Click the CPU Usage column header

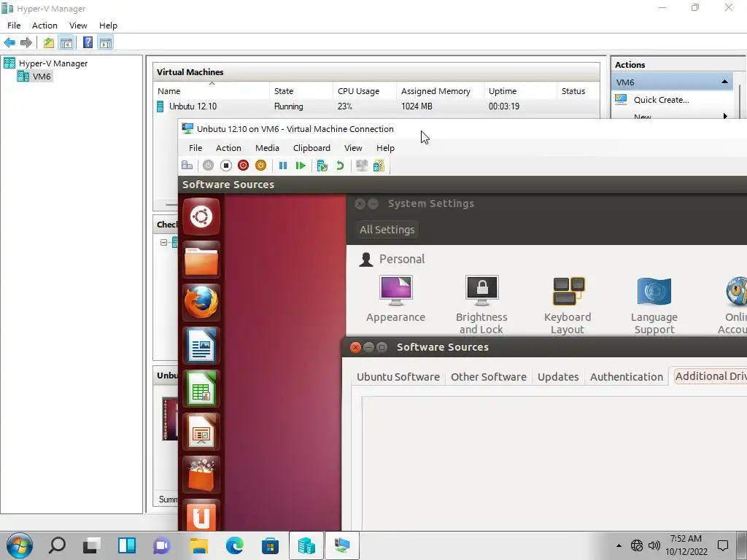365,91
